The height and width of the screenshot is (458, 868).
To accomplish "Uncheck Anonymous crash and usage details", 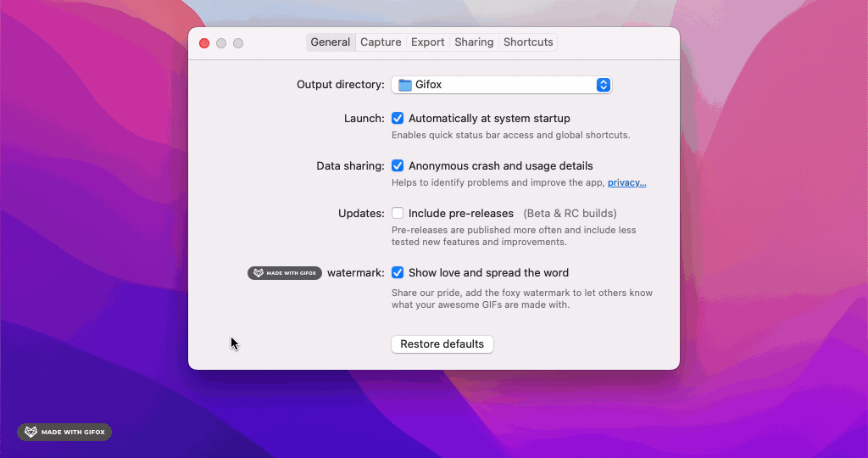I will click(x=398, y=165).
